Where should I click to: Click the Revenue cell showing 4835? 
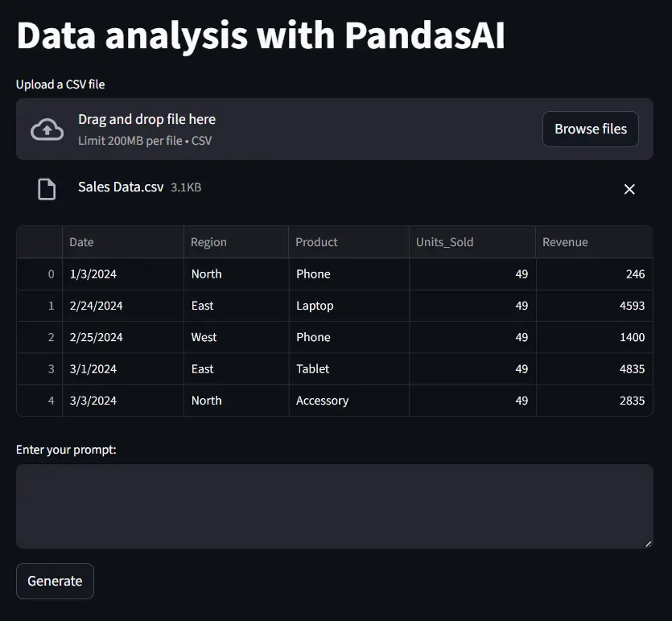[x=593, y=369]
